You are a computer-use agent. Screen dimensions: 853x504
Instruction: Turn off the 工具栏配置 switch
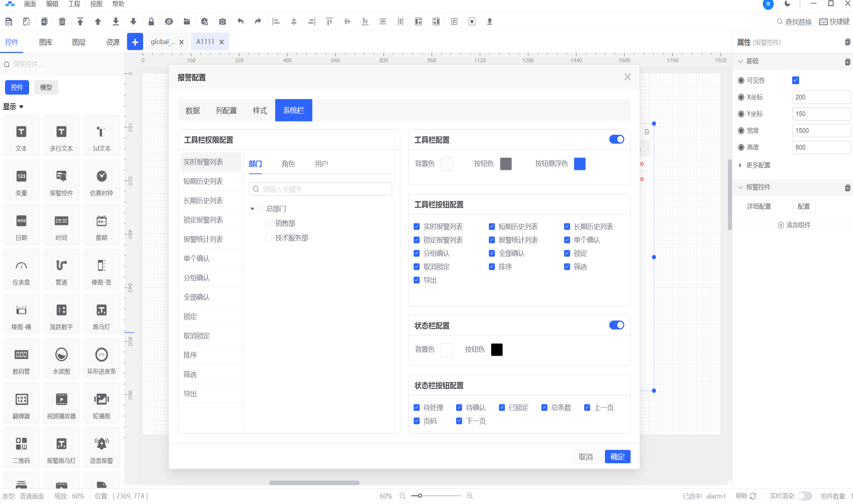pyautogui.click(x=616, y=139)
